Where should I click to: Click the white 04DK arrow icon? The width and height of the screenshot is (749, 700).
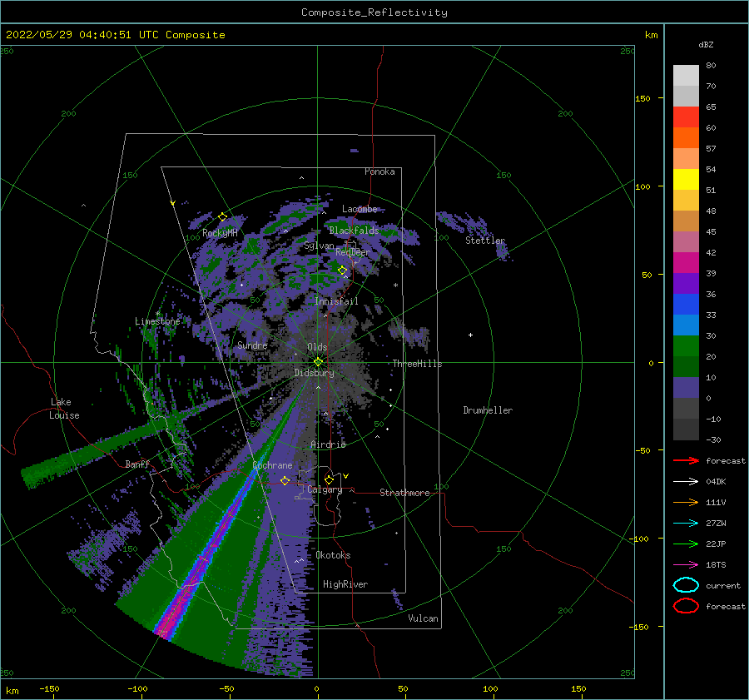pyautogui.click(x=686, y=481)
